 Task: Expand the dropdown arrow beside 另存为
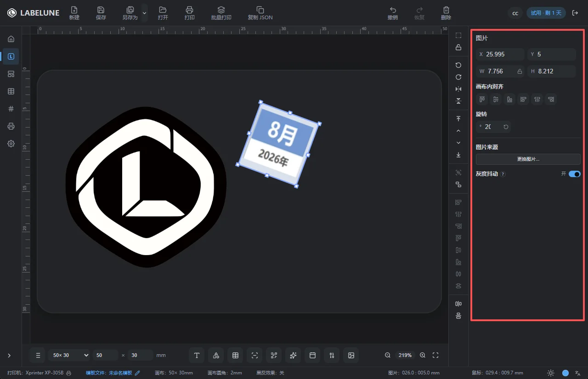point(145,13)
